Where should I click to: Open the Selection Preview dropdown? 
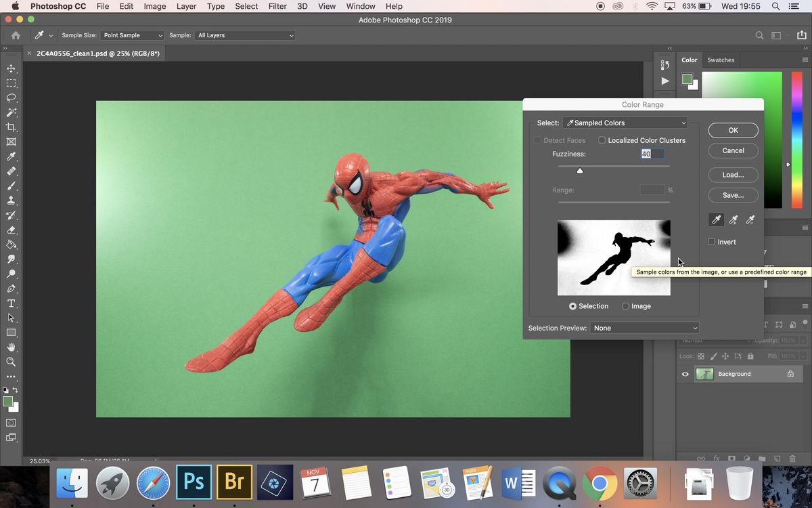(x=644, y=328)
